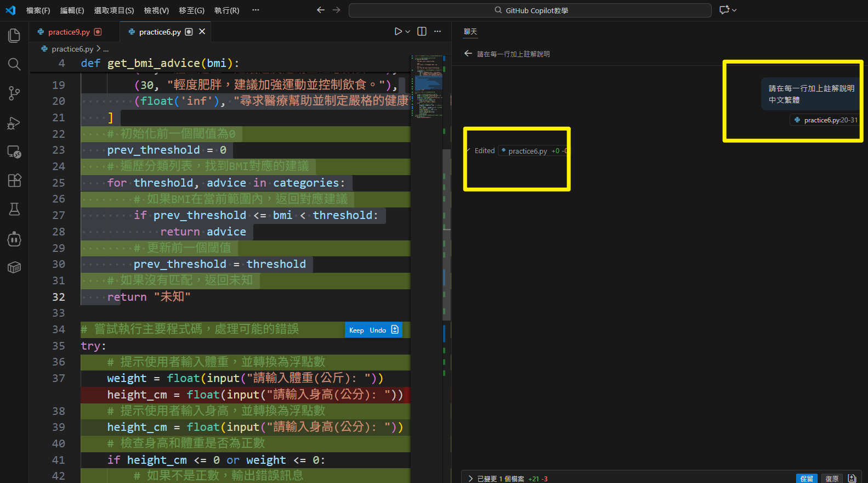Click the Run Python File play button

pos(398,31)
